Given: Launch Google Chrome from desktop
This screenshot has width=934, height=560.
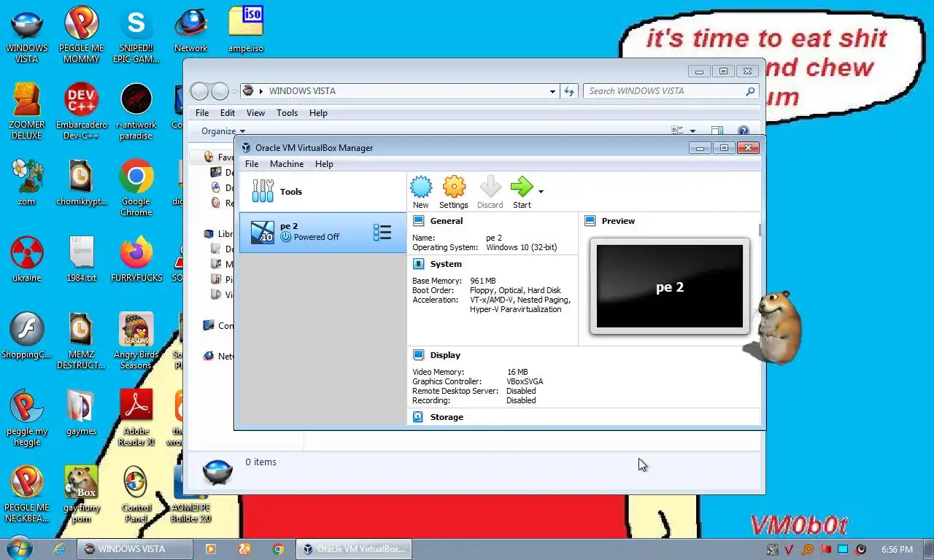Looking at the screenshot, I should tap(136, 188).
